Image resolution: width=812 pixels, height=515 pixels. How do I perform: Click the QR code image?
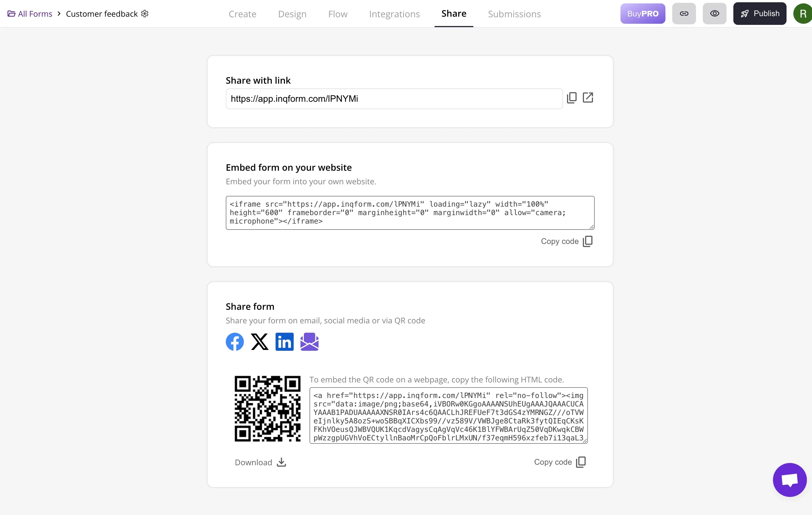[x=267, y=408]
